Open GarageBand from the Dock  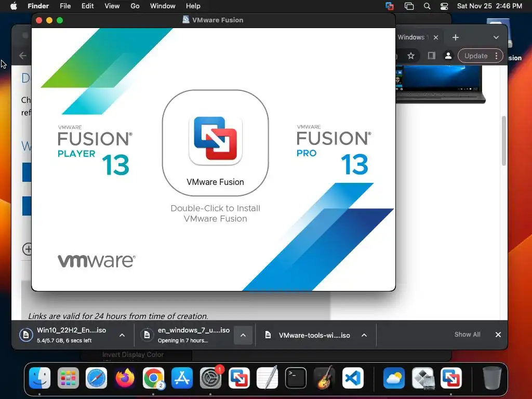[x=324, y=378]
